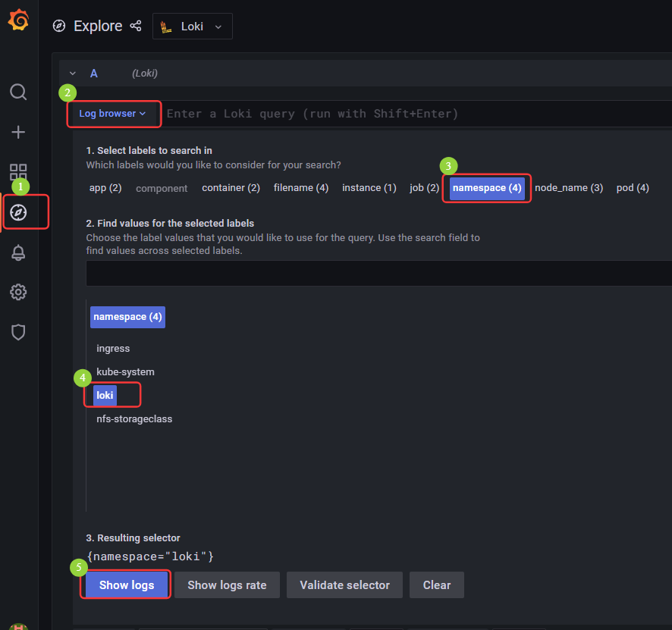Deselect the namespace (4) label in step 1

click(x=487, y=189)
